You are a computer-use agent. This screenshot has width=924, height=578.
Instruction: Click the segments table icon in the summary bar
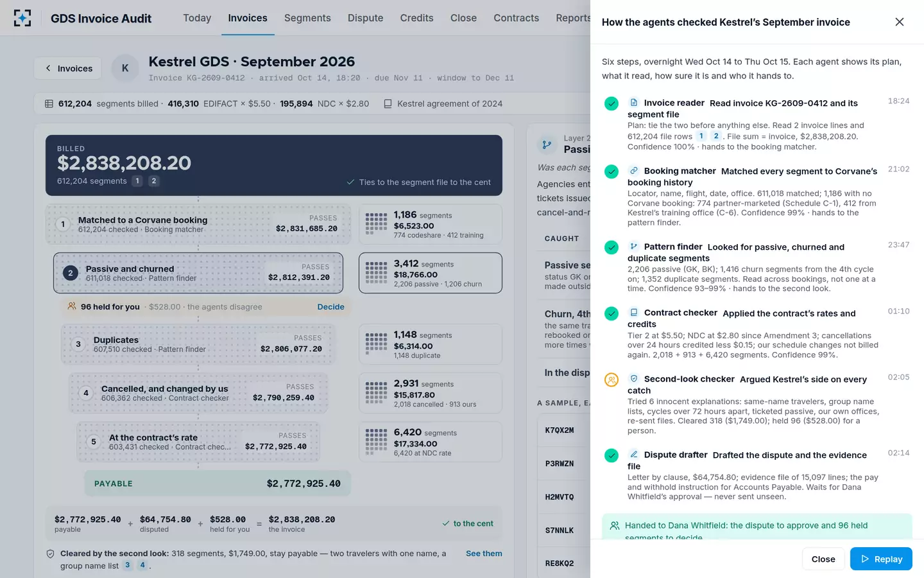pos(49,103)
